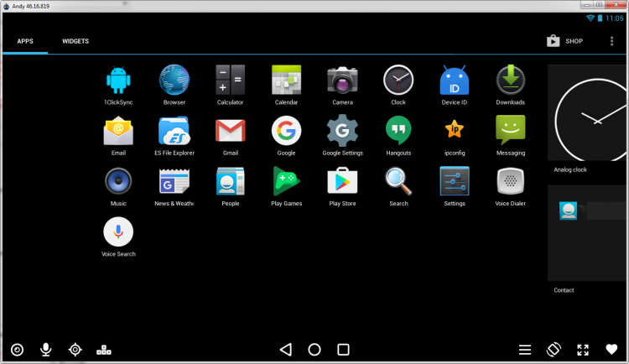Click the keyboard mapping blocks icon

pos(104,350)
